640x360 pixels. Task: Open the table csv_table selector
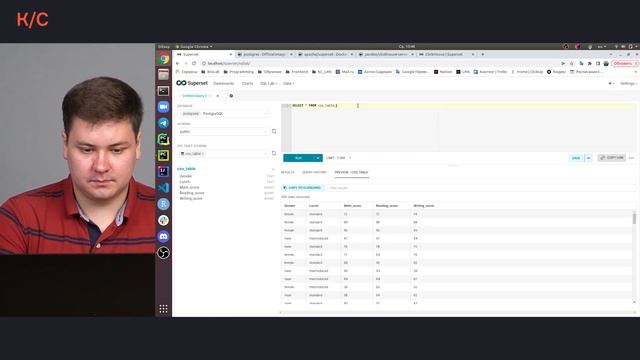pos(223,153)
